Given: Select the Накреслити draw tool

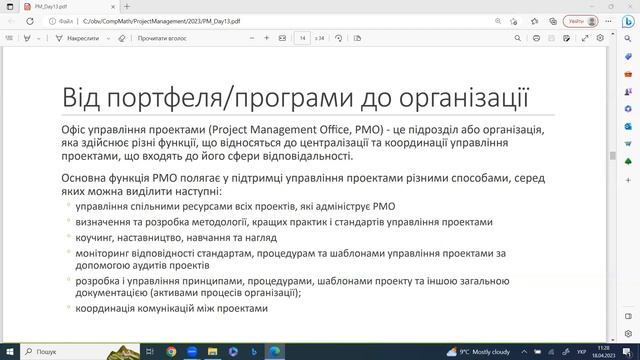Looking at the screenshot, I should point(78,38).
